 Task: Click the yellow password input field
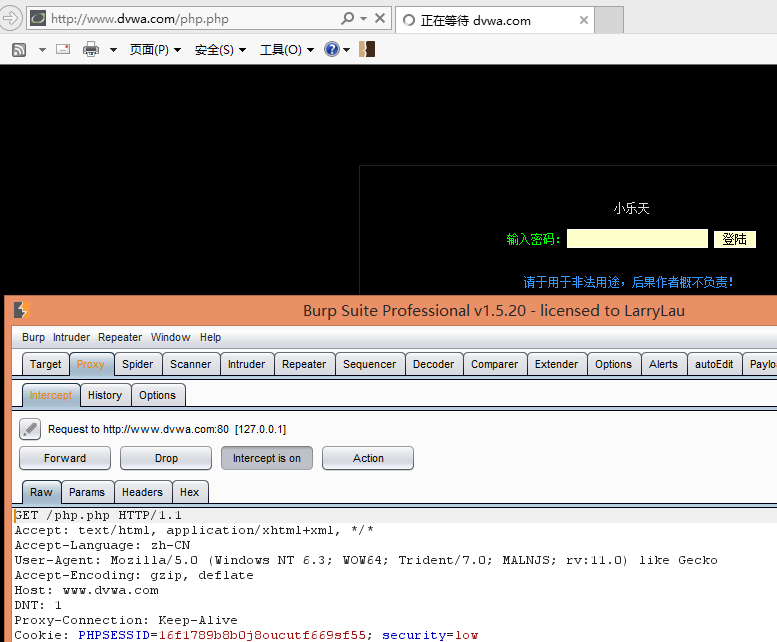(x=637, y=239)
